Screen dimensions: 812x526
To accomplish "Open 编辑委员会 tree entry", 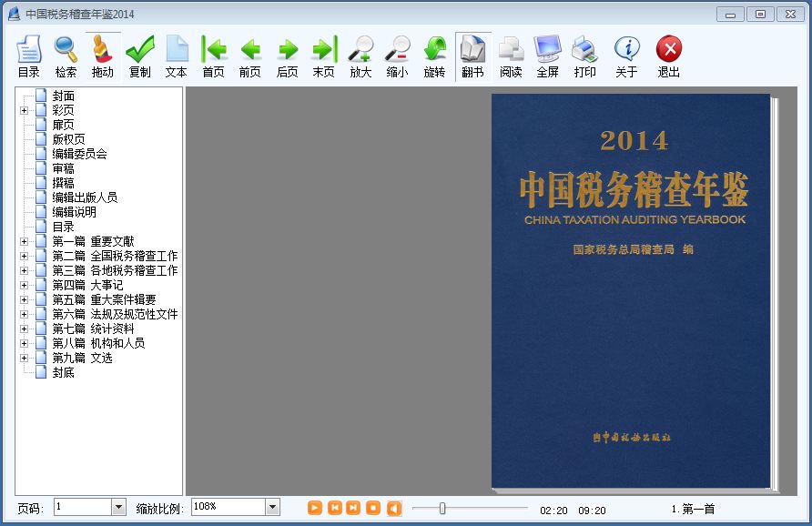I will [79, 154].
